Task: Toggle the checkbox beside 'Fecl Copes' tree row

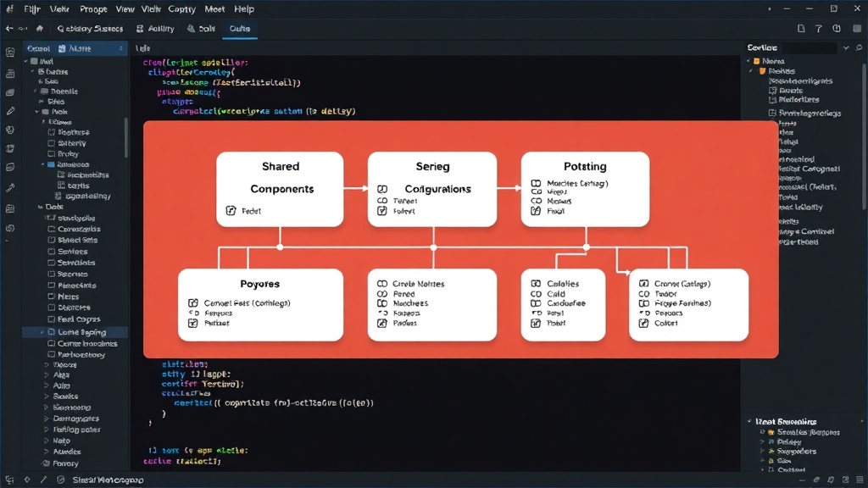Action: pos(52,319)
